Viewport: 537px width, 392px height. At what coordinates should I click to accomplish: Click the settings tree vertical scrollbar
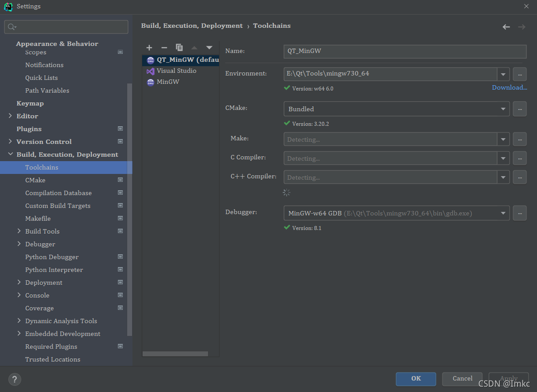click(x=129, y=209)
